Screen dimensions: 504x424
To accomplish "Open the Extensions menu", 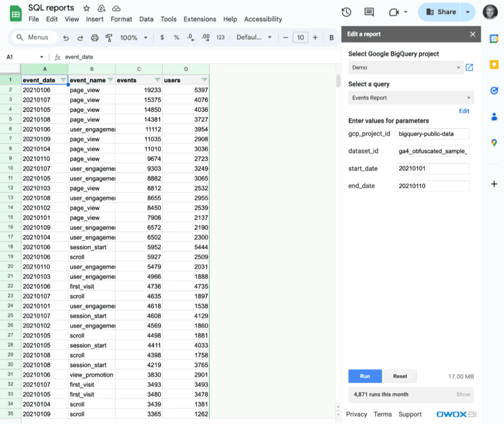I will tap(200, 19).
